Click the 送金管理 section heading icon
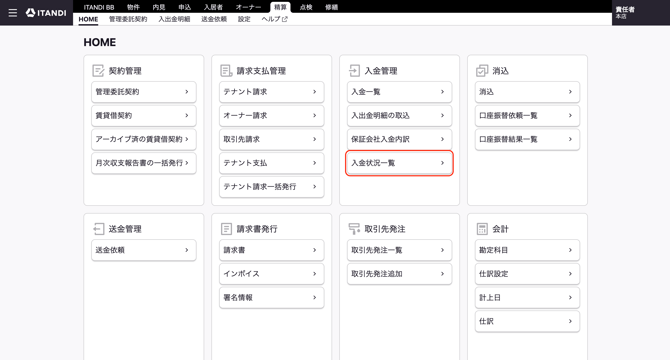 98,229
